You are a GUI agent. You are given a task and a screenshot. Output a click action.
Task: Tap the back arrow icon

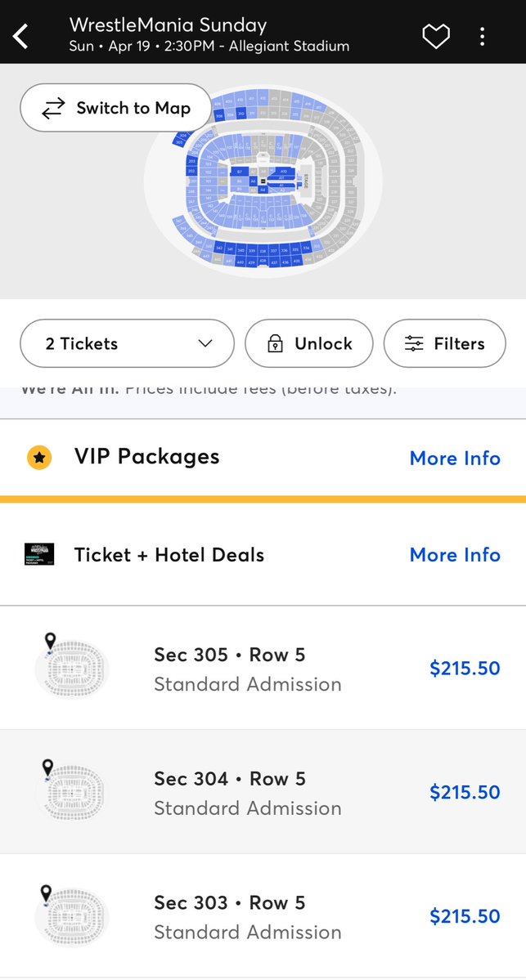click(20, 36)
